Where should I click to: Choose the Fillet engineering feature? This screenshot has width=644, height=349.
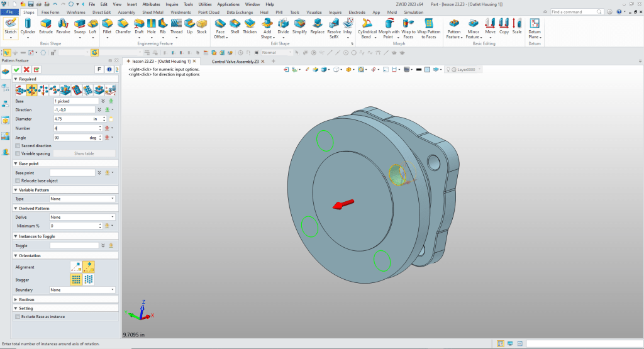[107, 25]
